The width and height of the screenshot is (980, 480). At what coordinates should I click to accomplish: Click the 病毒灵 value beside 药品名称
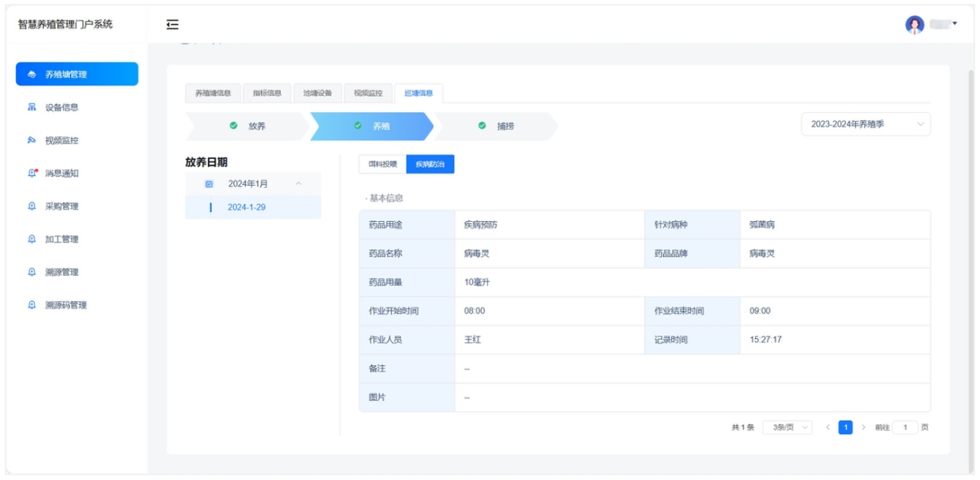coord(549,253)
